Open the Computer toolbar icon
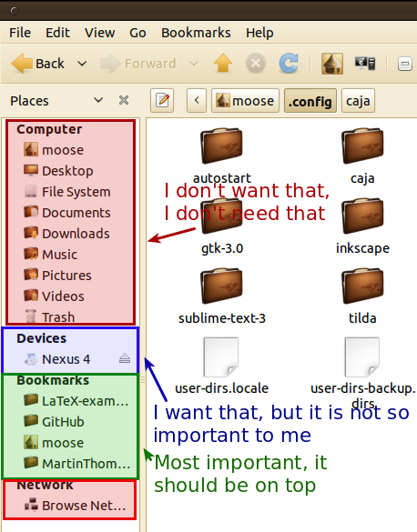 coord(365,64)
